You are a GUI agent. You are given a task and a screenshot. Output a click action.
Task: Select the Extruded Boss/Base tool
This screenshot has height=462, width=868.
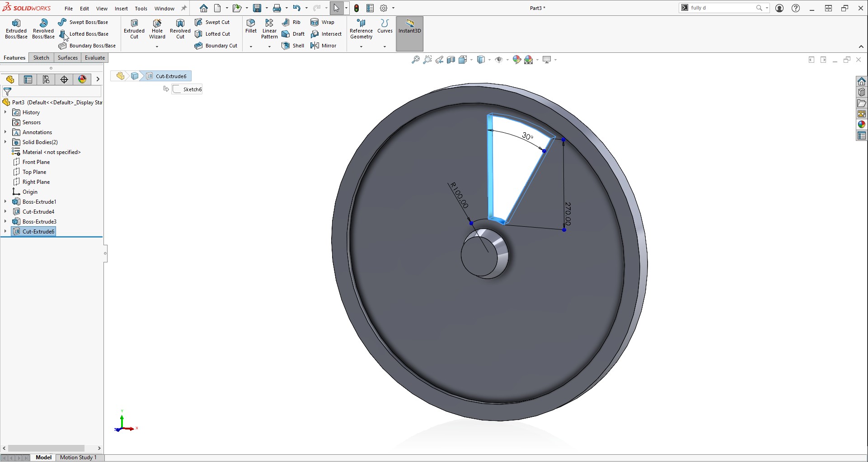click(x=16, y=28)
